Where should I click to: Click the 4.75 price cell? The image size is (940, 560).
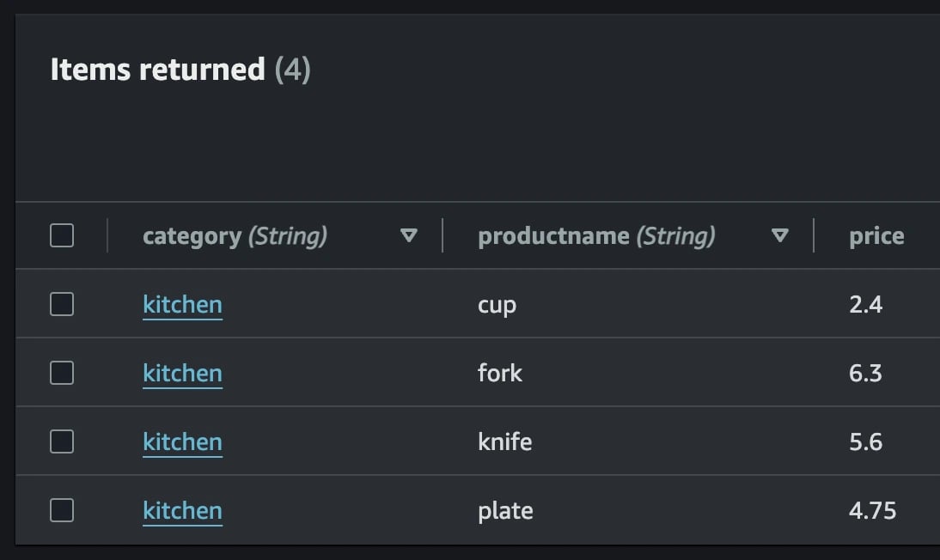click(x=872, y=511)
